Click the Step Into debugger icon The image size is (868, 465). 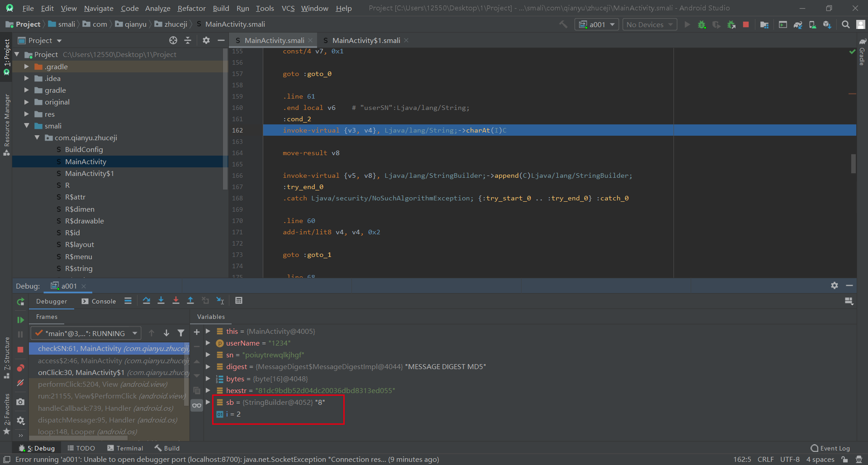(161, 301)
